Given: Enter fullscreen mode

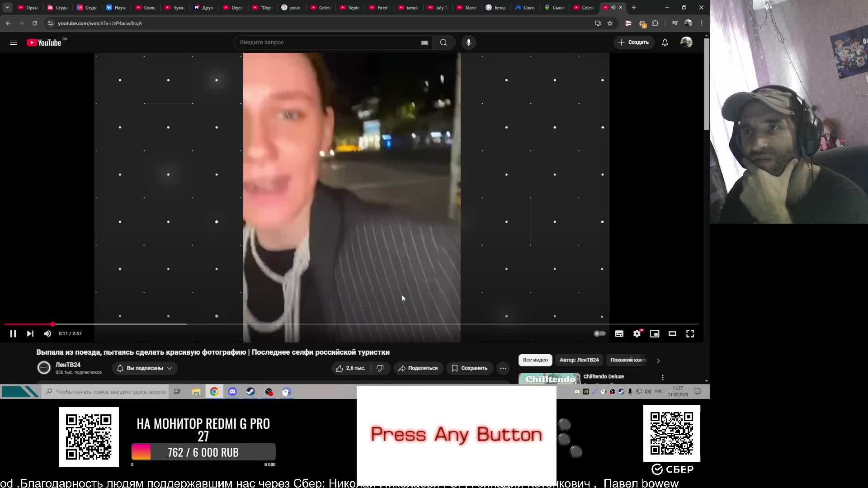Looking at the screenshot, I should [x=690, y=333].
